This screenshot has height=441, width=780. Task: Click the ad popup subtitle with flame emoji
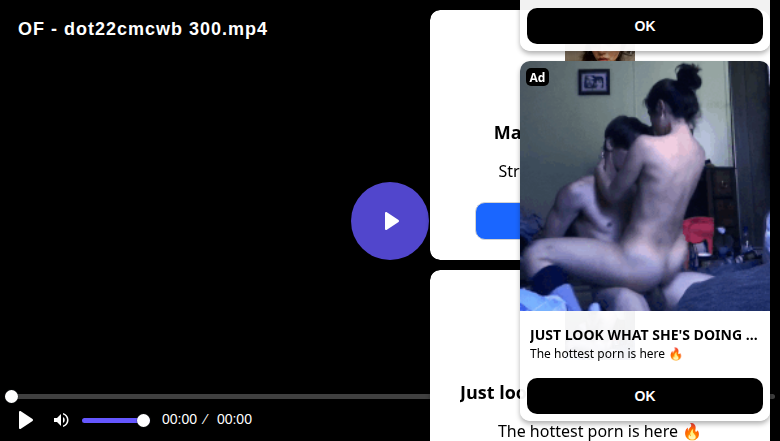pyautogui.click(x=606, y=353)
